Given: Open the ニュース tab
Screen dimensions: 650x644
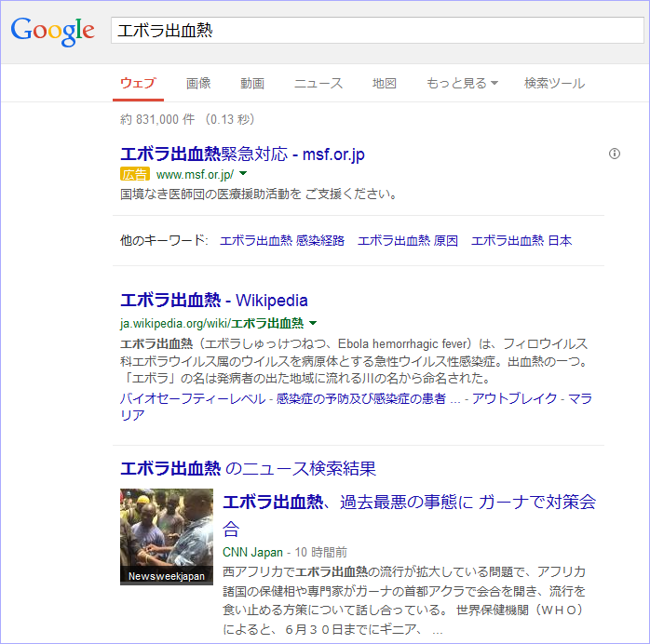Looking at the screenshot, I should 318,83.
